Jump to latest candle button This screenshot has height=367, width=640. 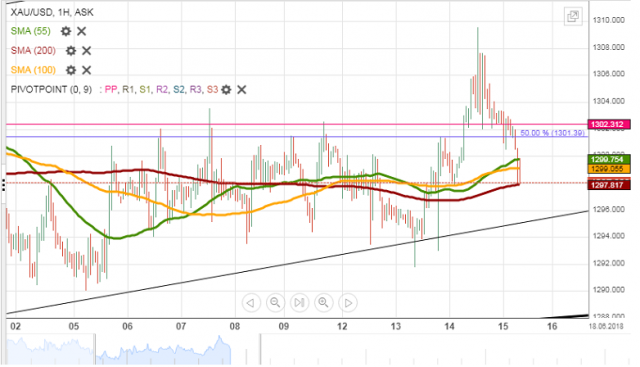[x=299, y=303]
